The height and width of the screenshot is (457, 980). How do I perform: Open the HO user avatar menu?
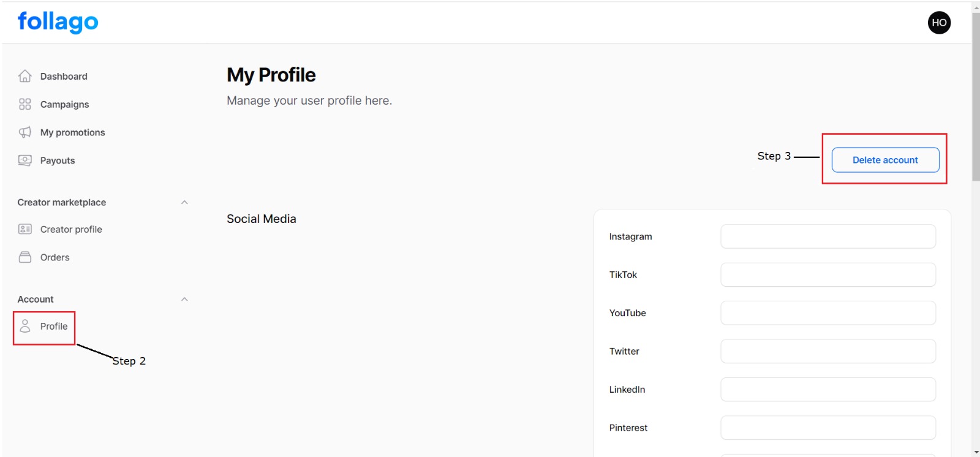[939, 23]
